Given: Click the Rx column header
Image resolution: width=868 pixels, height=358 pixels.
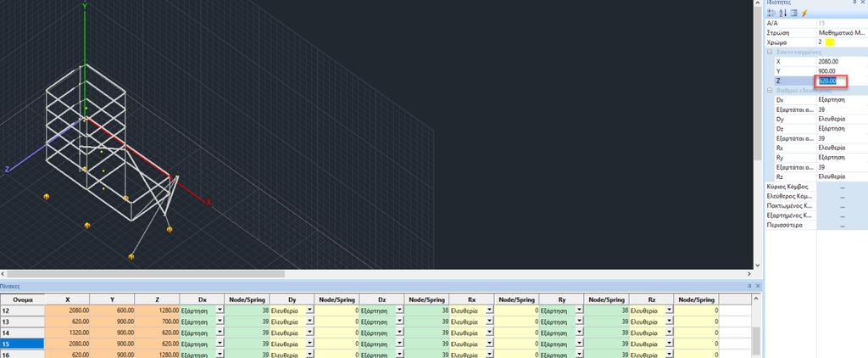Looking at the screenshot, I should [471, 299].
